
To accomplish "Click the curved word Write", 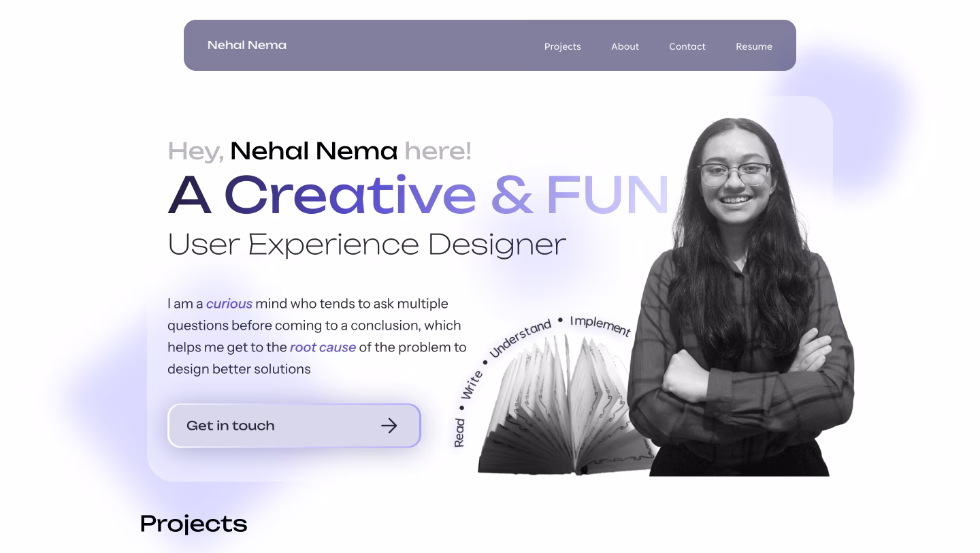I will pyautogui.click(x=472, y=385).
